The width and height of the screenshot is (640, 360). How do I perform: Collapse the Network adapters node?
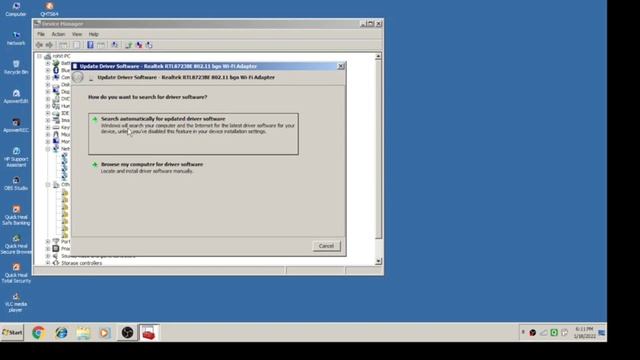[48, 149]
